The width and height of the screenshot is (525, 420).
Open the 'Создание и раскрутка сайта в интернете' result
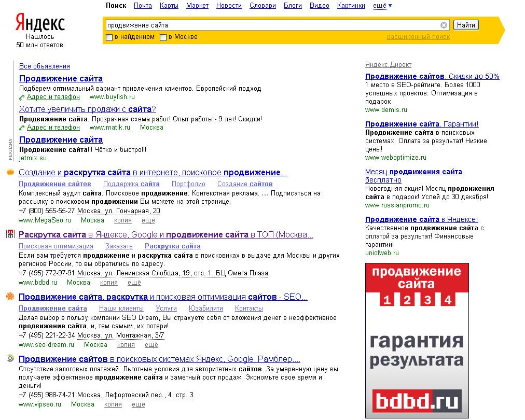153,172
